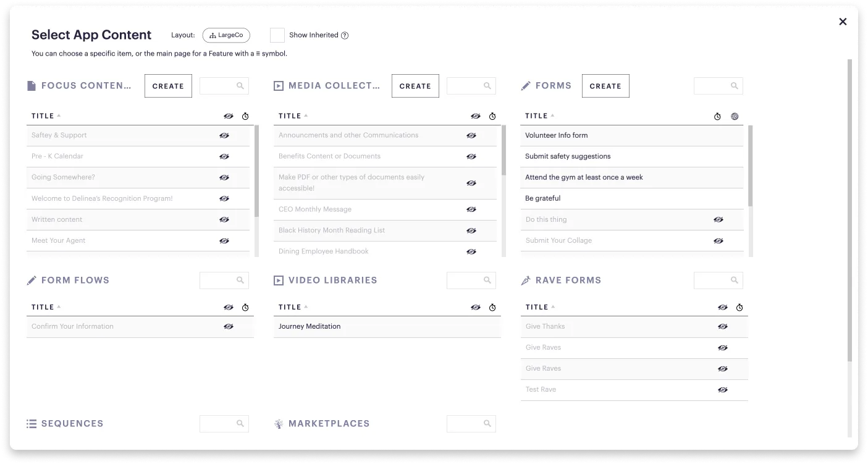Toggle hidden eye on CEO Monthly Message row
The image size is (868, 464).
tap(471, 209)
